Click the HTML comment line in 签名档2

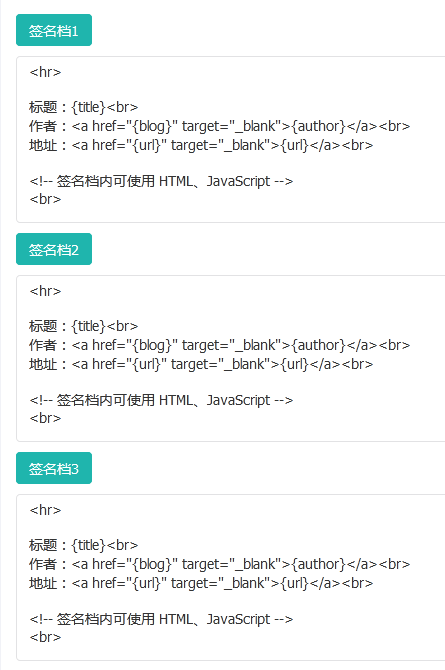tap(161, 400)
